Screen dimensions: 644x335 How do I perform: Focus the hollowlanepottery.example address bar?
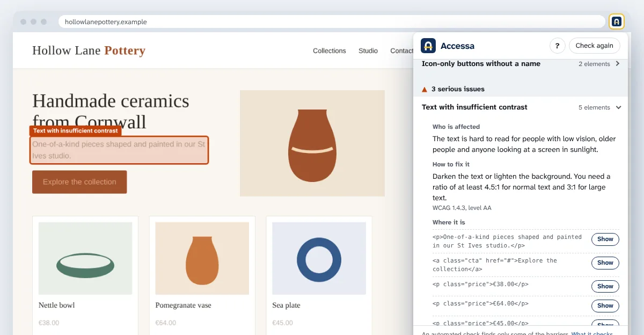coord(332,22)
